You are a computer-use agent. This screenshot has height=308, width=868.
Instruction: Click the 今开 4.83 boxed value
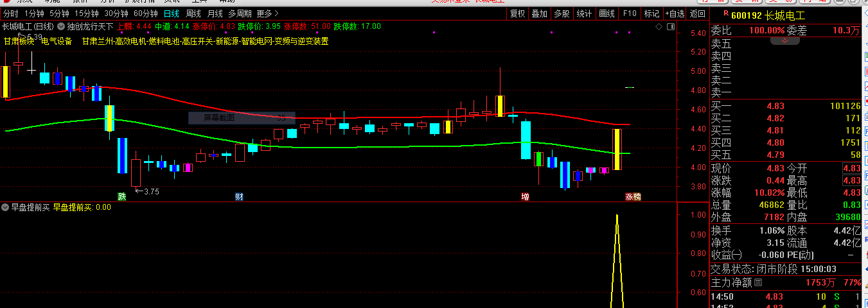851,168
